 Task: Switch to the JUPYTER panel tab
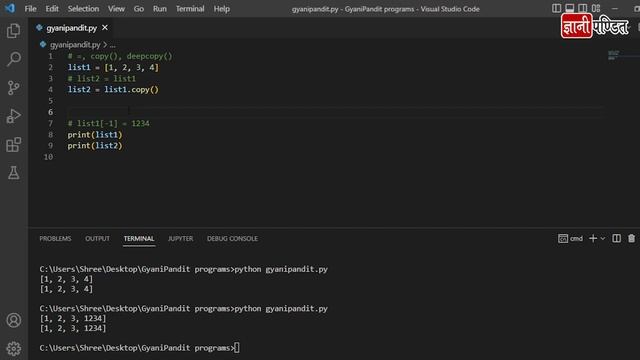pos(180,239)
